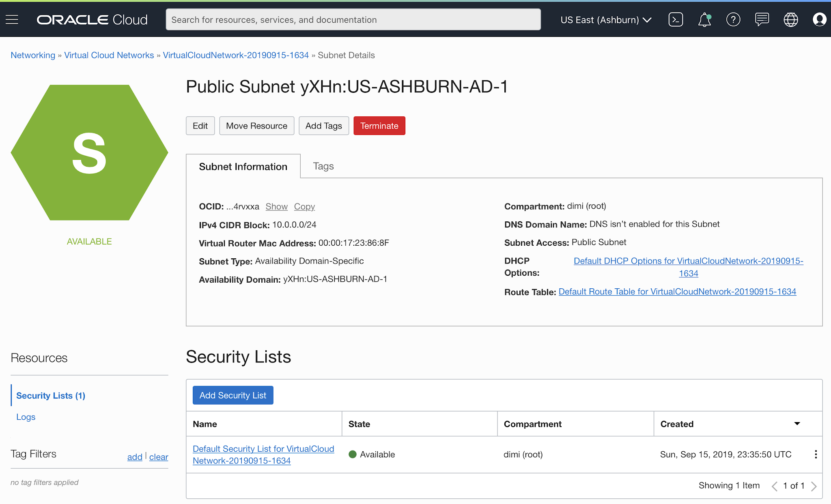Switch to the Tags tab
This screenshot has height=504, width=831.
[x=323, y=166]
